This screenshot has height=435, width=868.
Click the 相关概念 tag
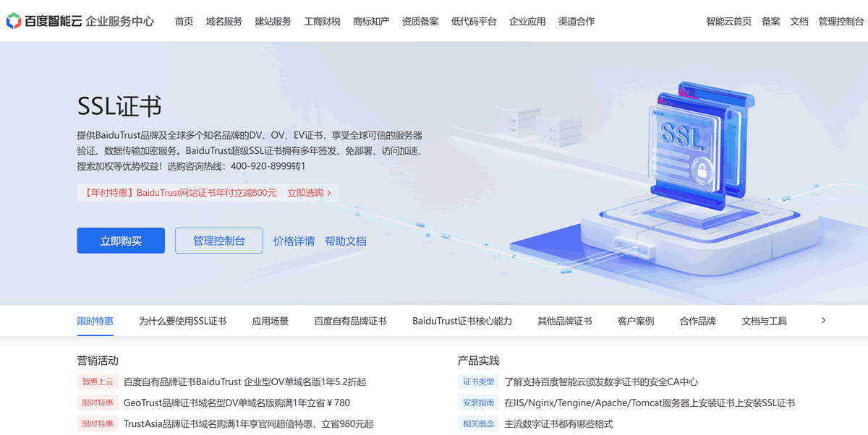(478, 423)
